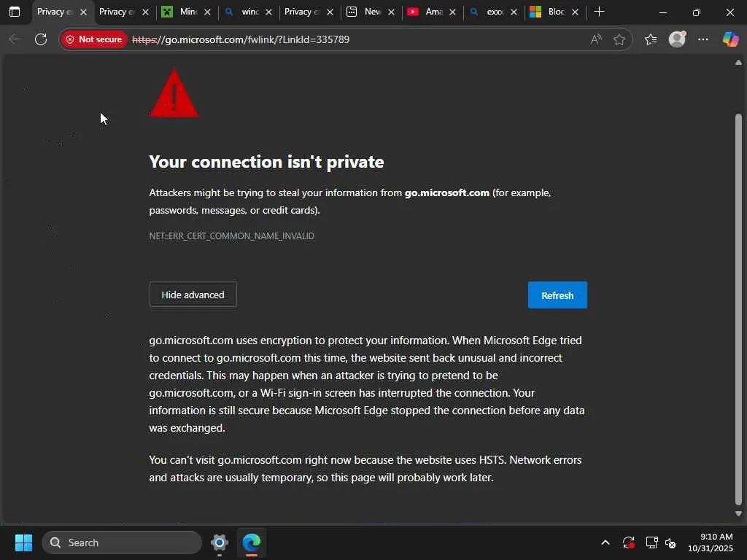Viewport: 747px width, 560px height.
Task: Click the taskbar Search box
Action: (x=122, y=542)
